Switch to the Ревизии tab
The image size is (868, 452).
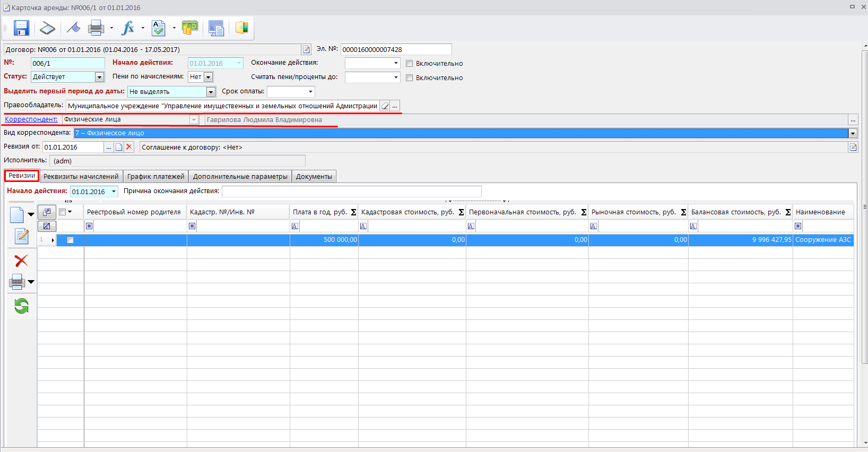point(22,176)
